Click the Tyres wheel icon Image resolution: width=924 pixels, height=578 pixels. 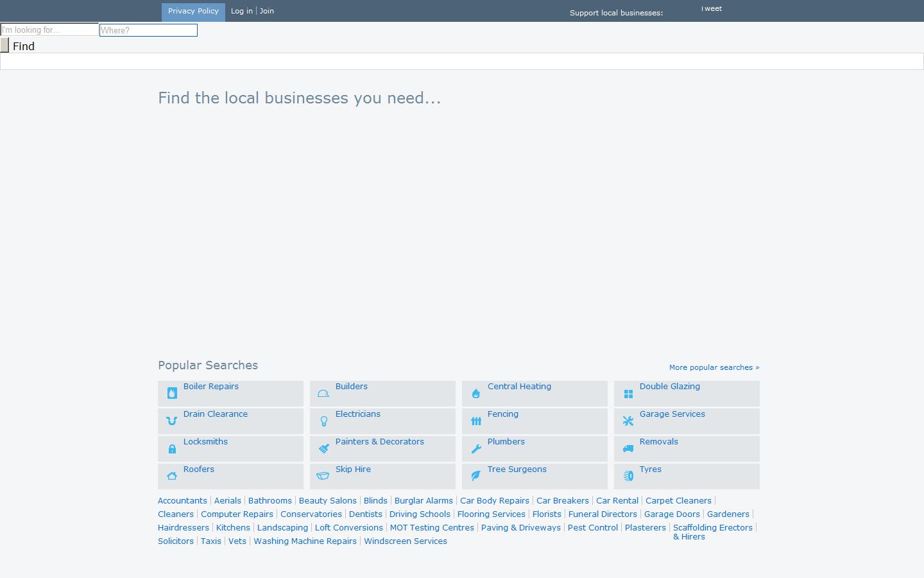628,476
